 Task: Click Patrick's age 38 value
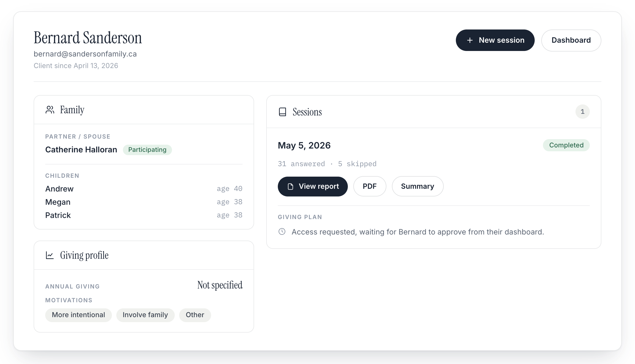[x=230, y=215]
